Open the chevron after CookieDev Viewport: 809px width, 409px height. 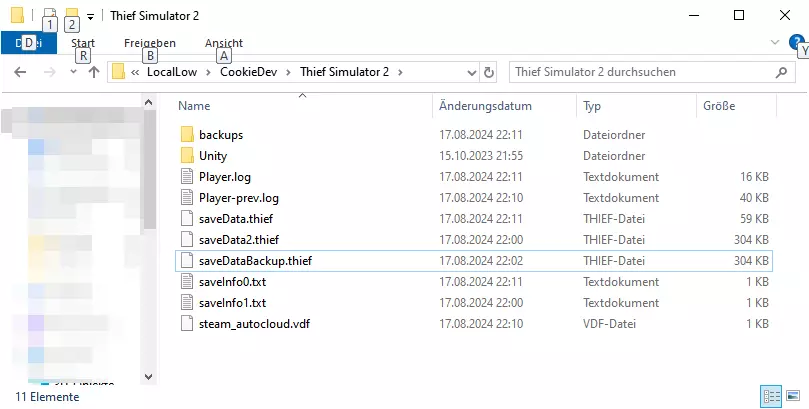tap(289, 72)
